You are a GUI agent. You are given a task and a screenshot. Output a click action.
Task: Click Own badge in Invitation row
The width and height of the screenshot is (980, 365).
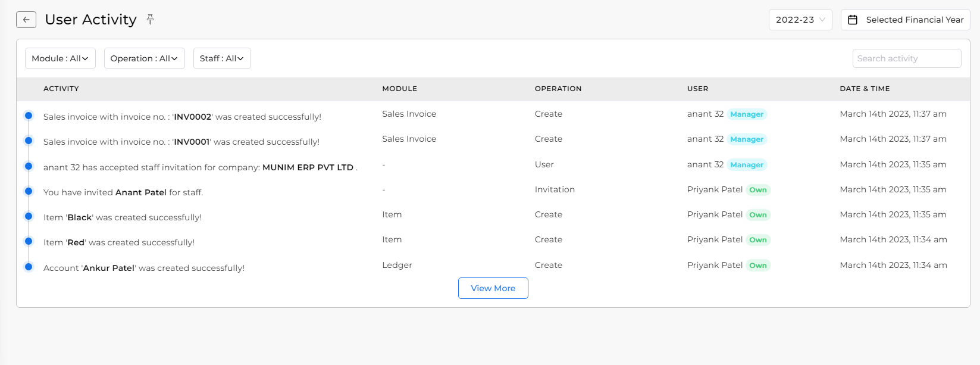(x=758, y=190)
